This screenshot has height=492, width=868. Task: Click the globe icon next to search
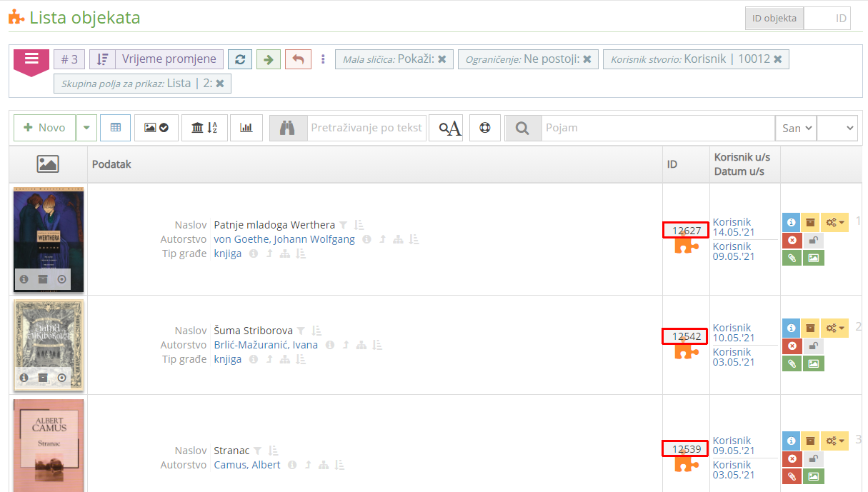point(485,128)
